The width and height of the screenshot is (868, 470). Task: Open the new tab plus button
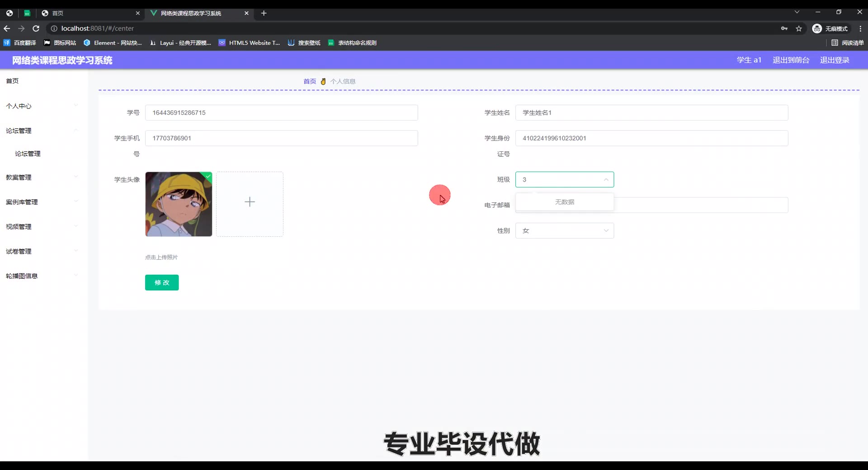[x=264, y=13]
